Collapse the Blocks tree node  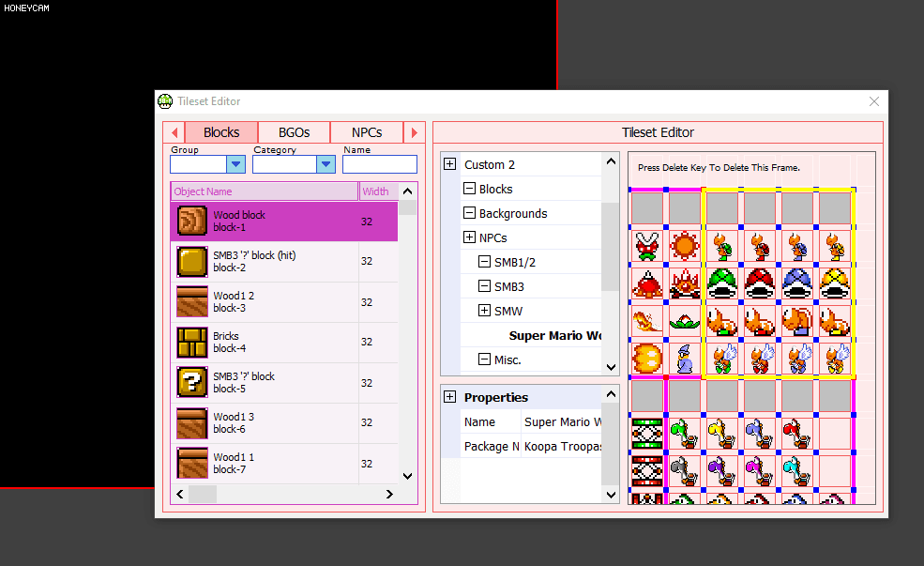469,189
